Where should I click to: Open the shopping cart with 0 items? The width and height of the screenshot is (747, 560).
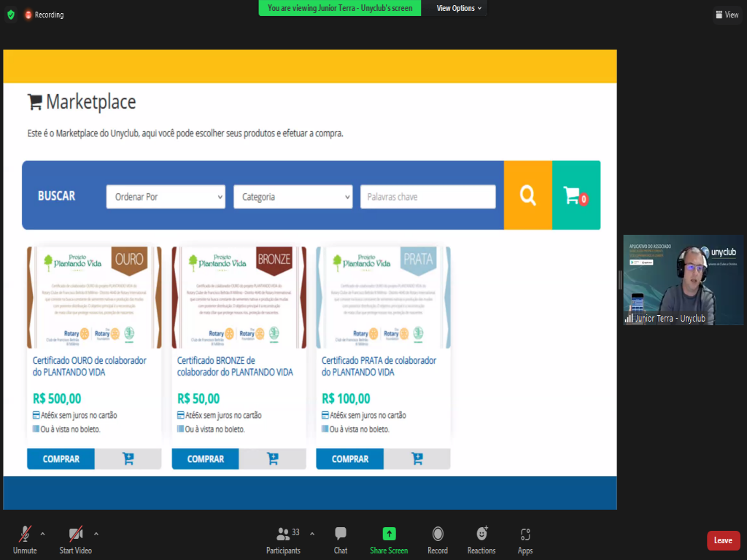click(x=576, y=195)
